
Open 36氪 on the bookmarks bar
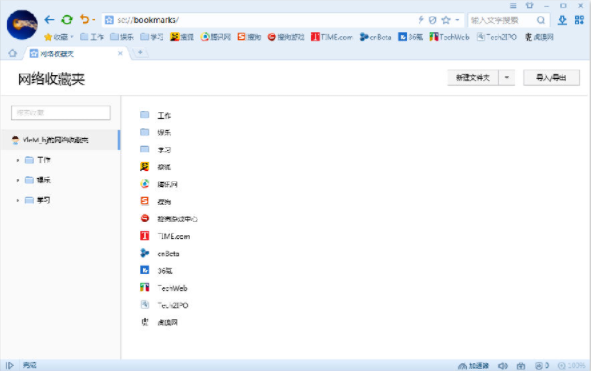tap(410, 37)
